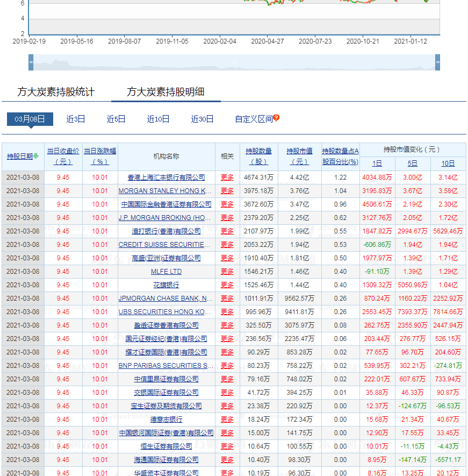Select the 近5日 filter

coord(116,119)
